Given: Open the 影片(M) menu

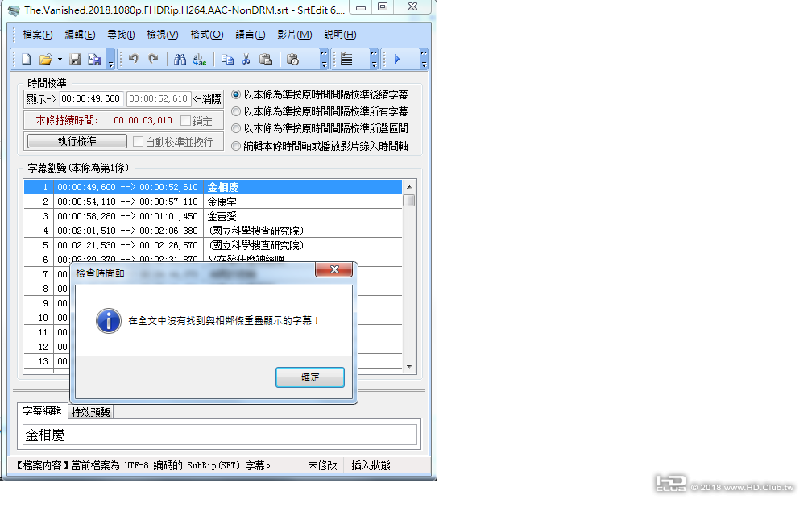Looking at the screenshot, I should 295,35.
